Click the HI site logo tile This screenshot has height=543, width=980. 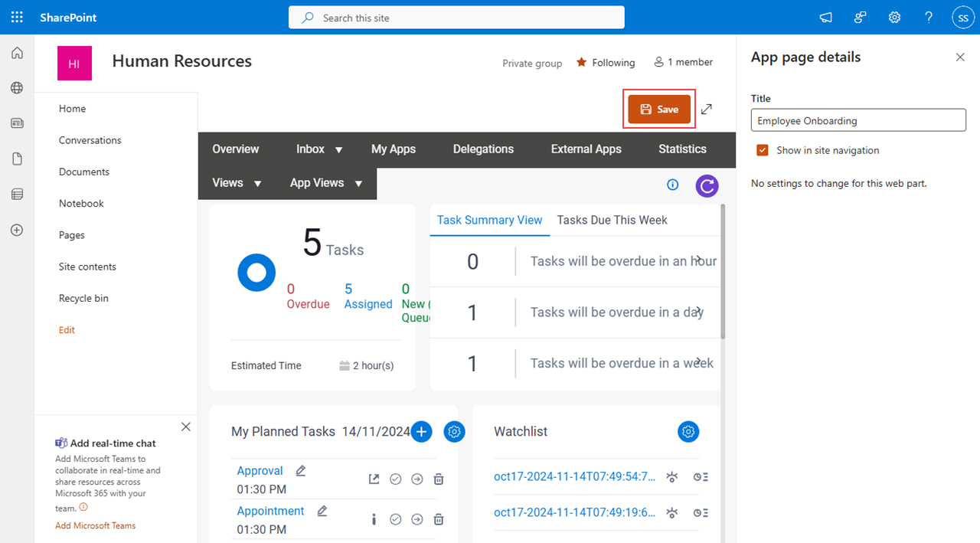click(74, 64)
